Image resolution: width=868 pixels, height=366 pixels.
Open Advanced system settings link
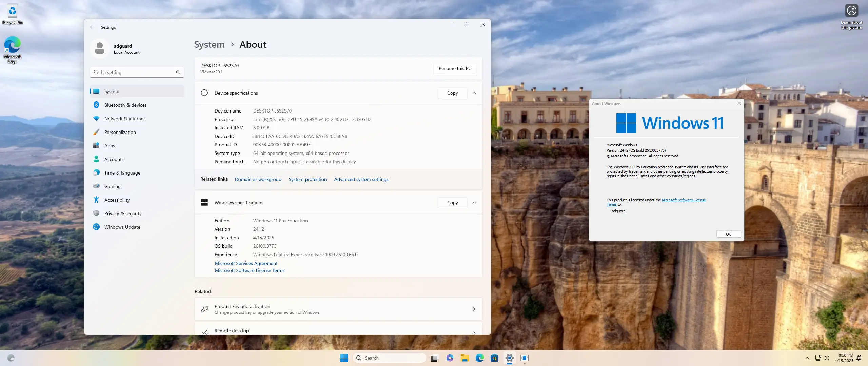point(361,179)
